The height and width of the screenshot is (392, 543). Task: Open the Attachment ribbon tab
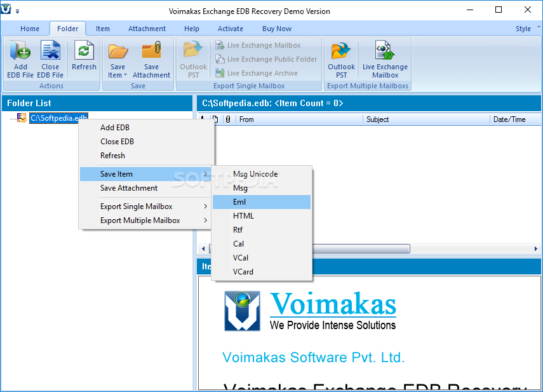(147, 29)
